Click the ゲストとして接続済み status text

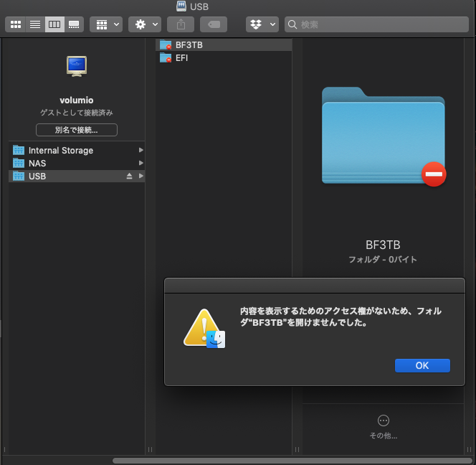click(x=77, y=113)
